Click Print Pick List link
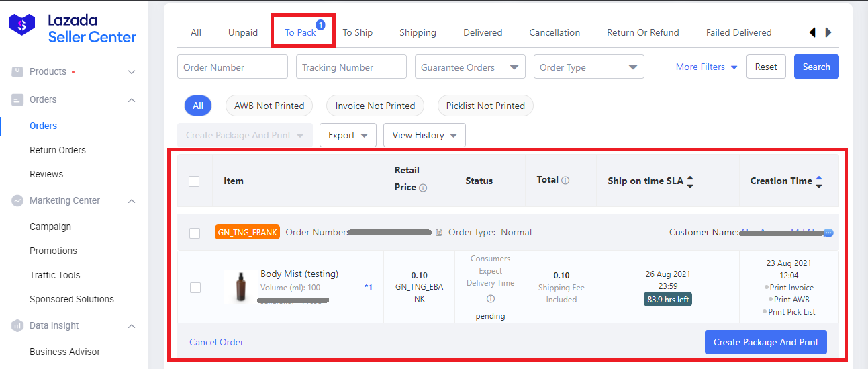Screen dimensions: 868x369 click(791, 312)
